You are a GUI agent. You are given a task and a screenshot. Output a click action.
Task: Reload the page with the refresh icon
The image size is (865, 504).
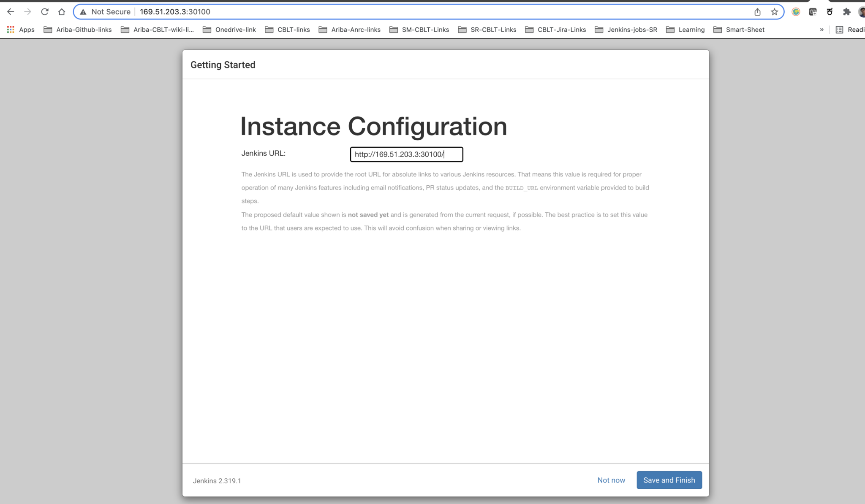point(45,11)
